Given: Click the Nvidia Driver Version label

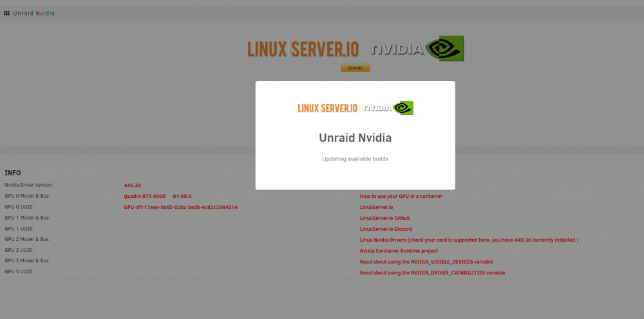Looking at the screenshot, I should pyautogui.click(x=29, y=185).
